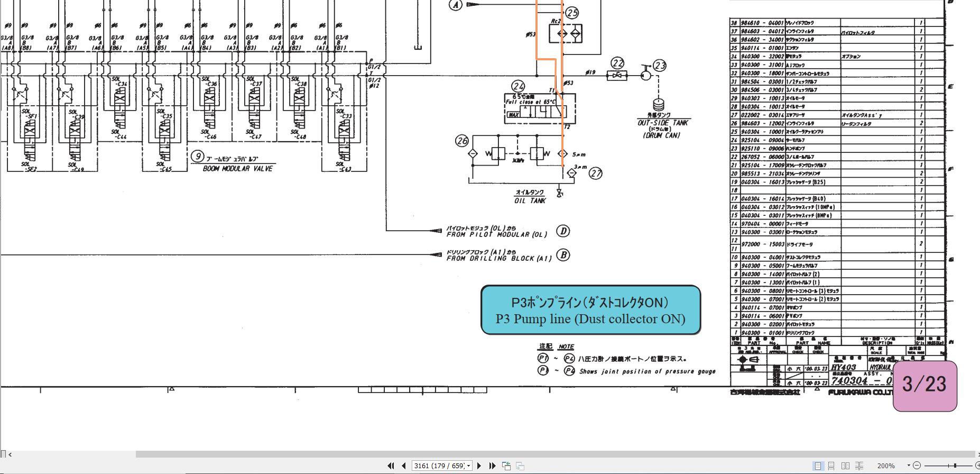Screen dimensions: 980x474
Task: Click FROM DRILLING BLOCK (A1) text
Action: pos(499,259)
